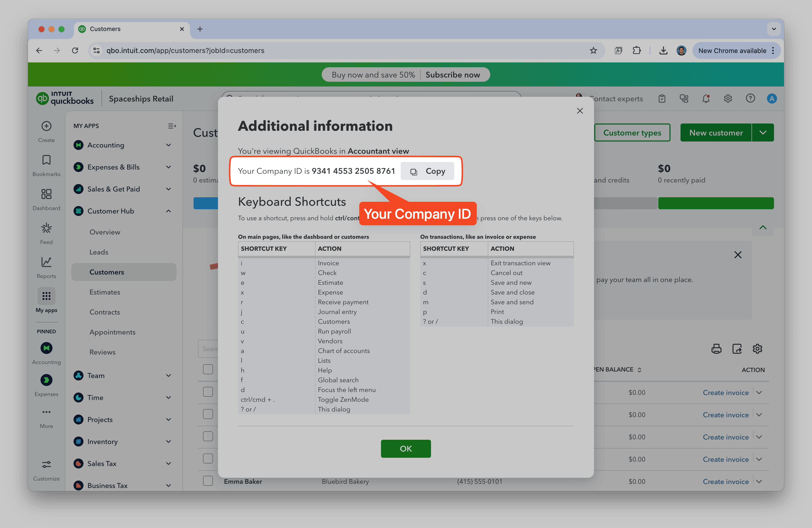Sort by Open Balance column header

click(x=617, y=370)
